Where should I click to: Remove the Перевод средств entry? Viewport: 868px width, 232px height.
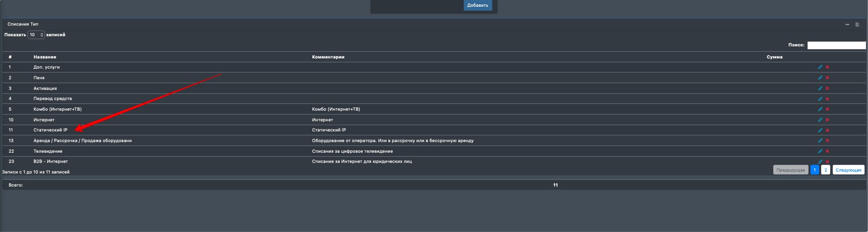tap(827, 99)
